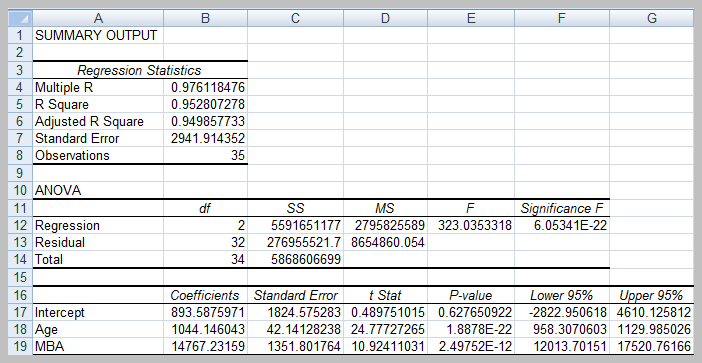Select the P-value header cell
This screenshot has width=702, height=363.
coord(471,295)
